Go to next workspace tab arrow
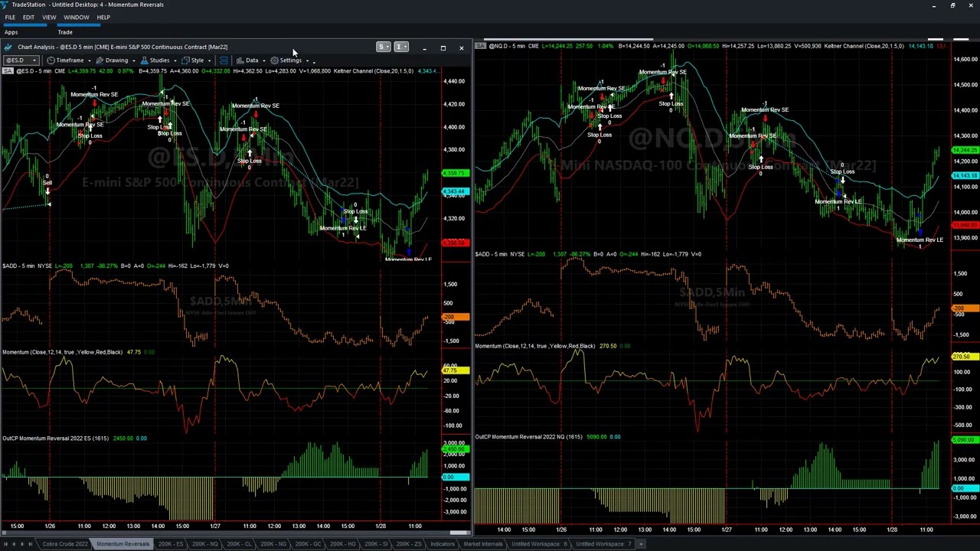 pos(22,544)
